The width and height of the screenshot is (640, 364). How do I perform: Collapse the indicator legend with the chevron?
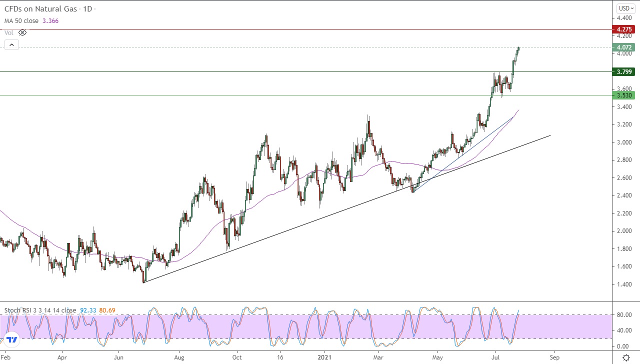(12, 45)
